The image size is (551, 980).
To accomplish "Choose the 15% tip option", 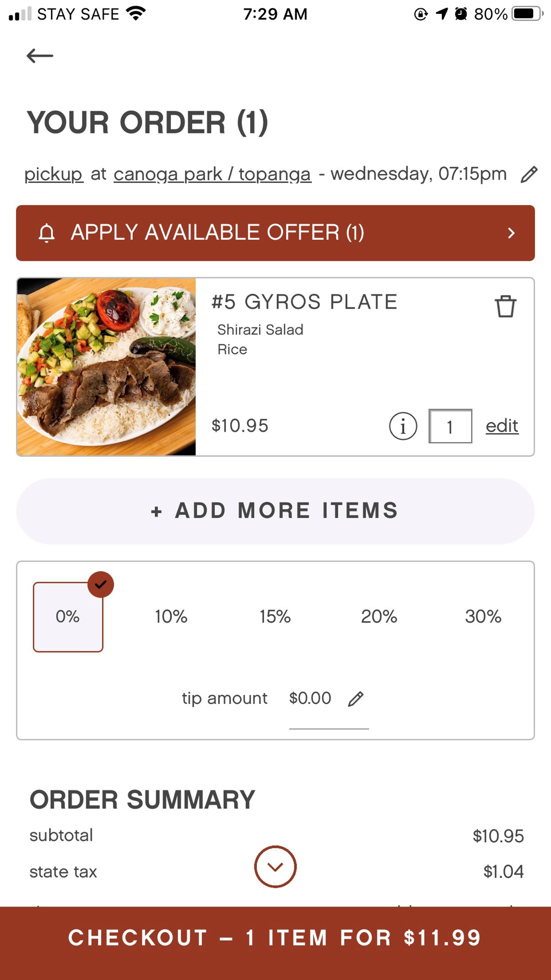I will click(x=275, y=617).
